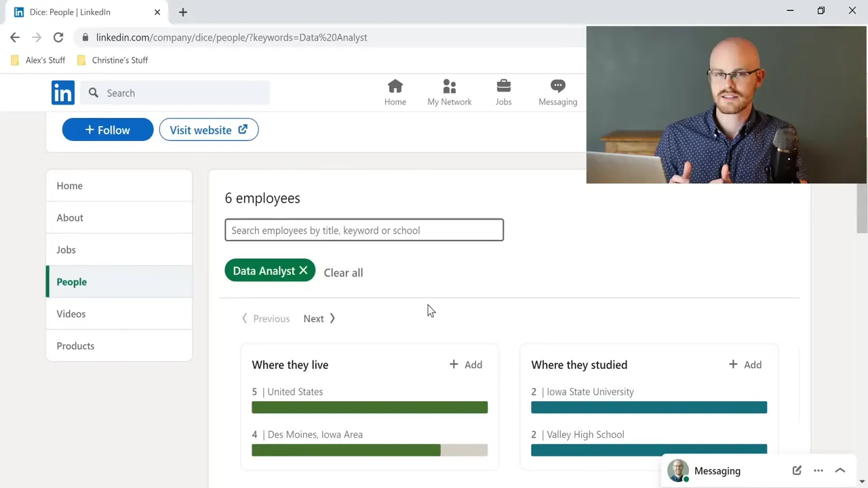Click the browser refresh icon

click(x=58, y=37)
